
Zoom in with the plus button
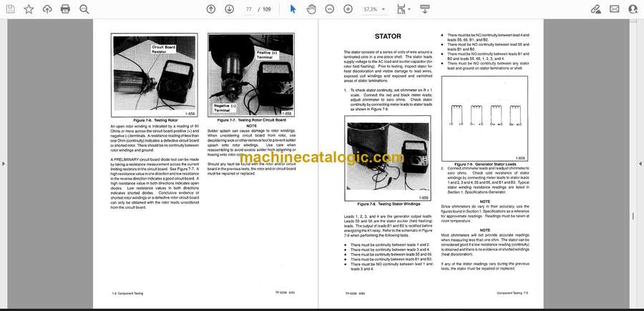coord(348,9)
